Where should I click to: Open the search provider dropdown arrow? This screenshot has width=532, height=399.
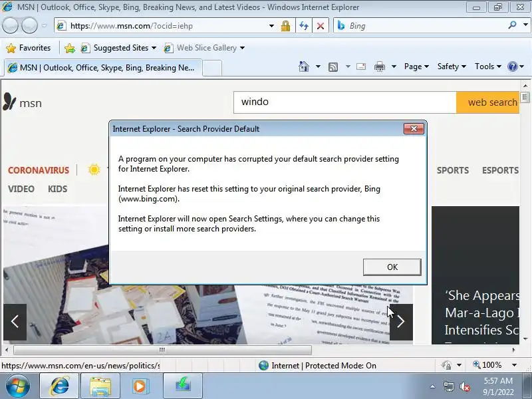click(x=525, y=25)
